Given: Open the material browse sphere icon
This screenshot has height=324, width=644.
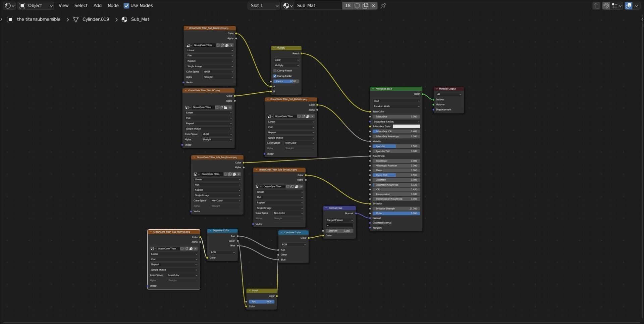Looking at the screenshot, I should click(x=288, y=5).
